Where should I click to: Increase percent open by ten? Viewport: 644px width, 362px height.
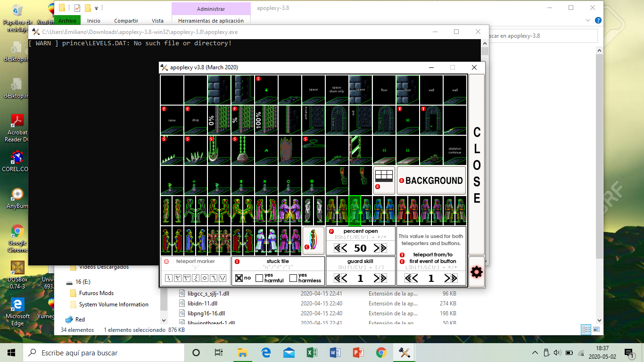click(384, 248)
